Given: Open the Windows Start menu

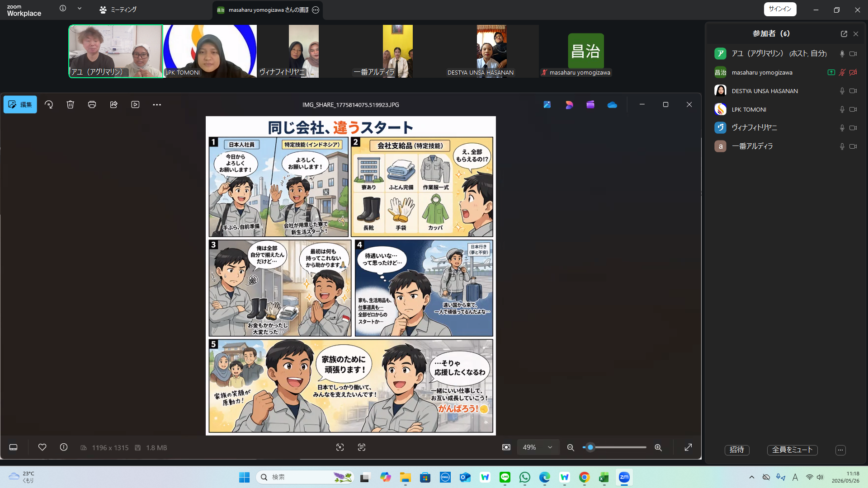Looking at the screenshot, I should point(244,477).
